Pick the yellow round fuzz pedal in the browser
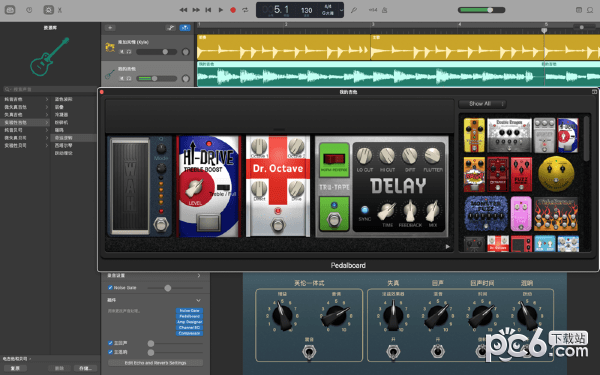The width and height of the screenshot is (600, 375). (x=556, y=174)
